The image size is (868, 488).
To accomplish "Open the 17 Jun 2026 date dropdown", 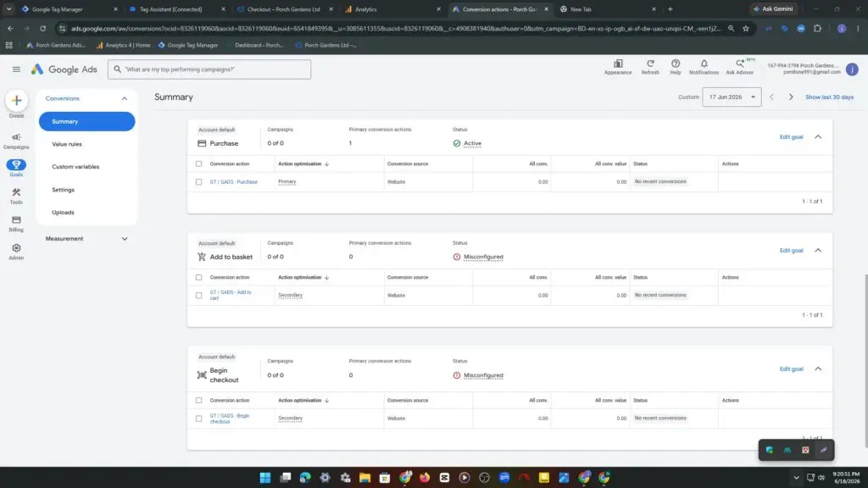I will click(732, 97).
